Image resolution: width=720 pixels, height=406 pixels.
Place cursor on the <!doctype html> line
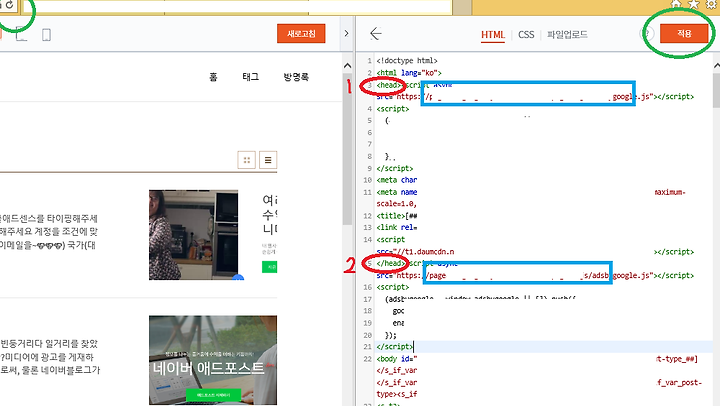407,61
